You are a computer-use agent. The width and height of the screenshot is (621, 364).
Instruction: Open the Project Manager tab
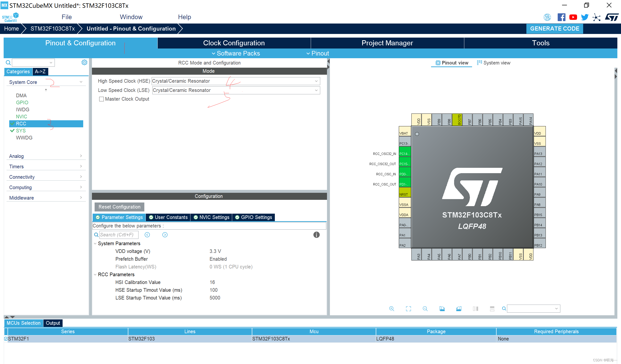387,43
